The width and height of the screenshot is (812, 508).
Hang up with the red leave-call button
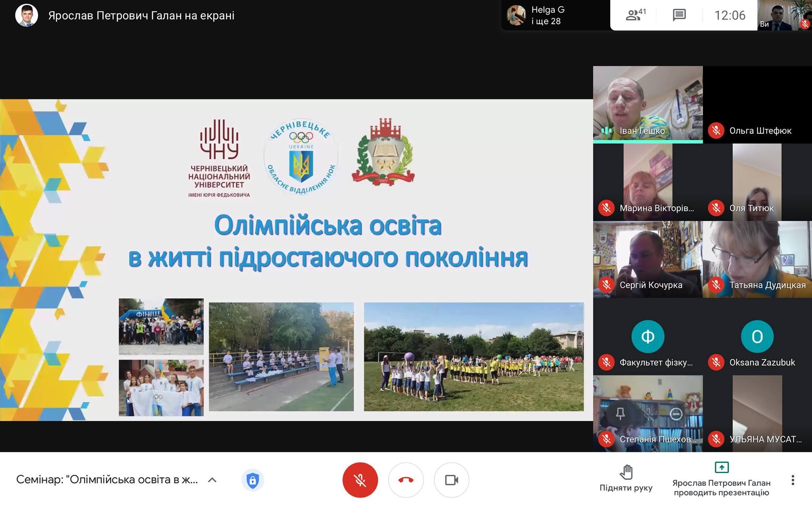click(406, 480)
